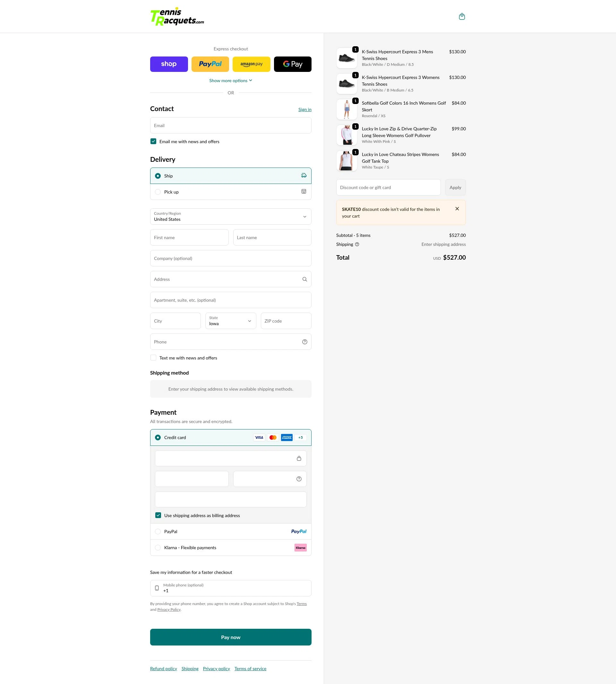Viewport: 616px width, 684px height.
Task: Click the security code help icon
Action: (x=299, y=479)
